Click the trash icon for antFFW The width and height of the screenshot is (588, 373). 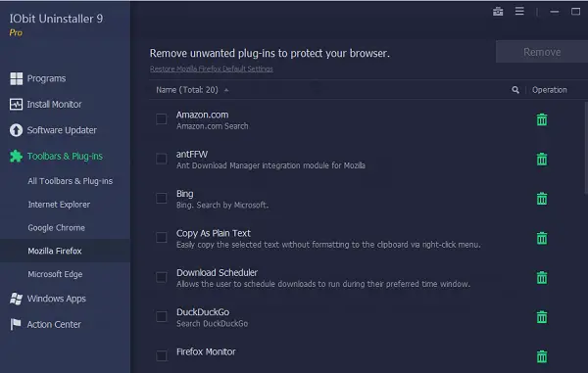[x=542, y=159]
